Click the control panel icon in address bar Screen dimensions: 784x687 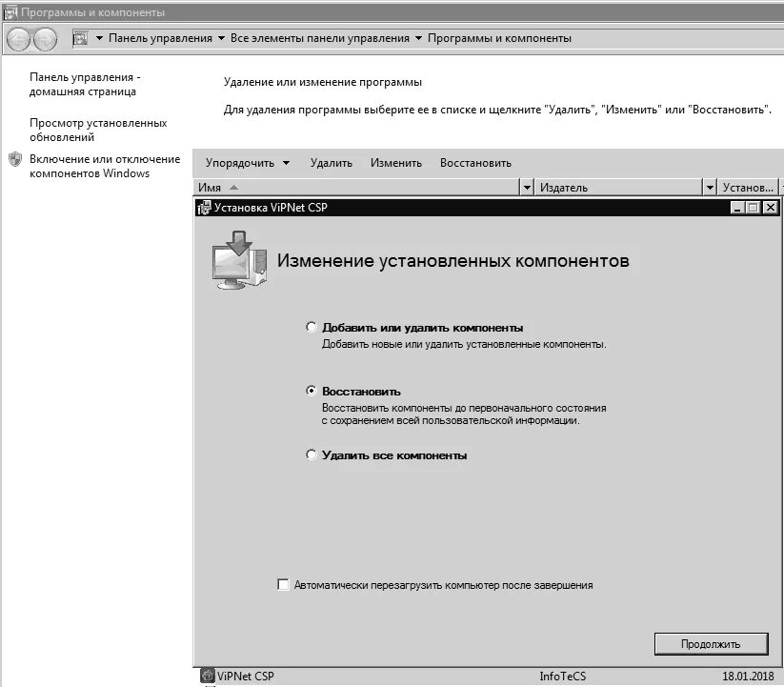[x=80, y=38]
